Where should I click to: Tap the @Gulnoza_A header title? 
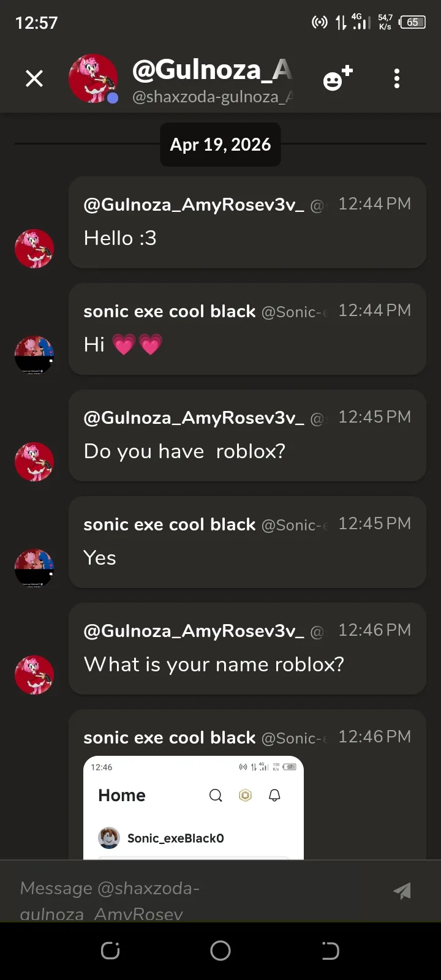(212, 70)
